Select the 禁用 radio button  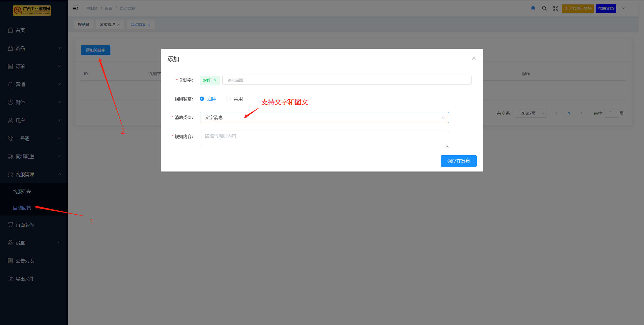point(228,99)
